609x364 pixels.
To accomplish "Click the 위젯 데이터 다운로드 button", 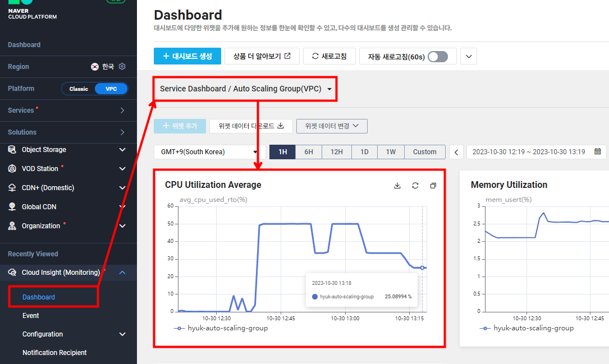I will click(251, 126).
